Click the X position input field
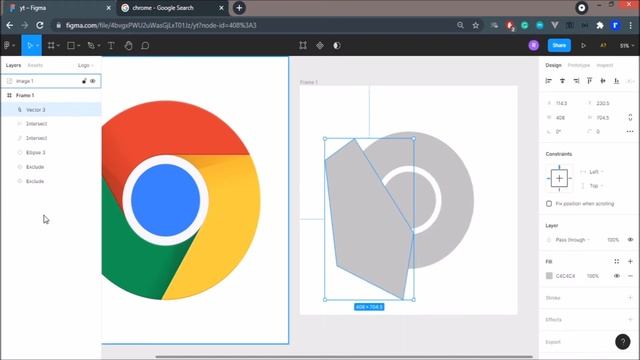Viewport: 640px width, 360px height. [564, 103]
